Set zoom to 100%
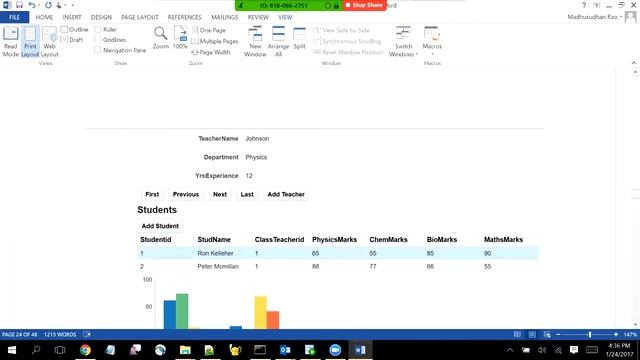 pyautogui.click(x=180, y=38)
